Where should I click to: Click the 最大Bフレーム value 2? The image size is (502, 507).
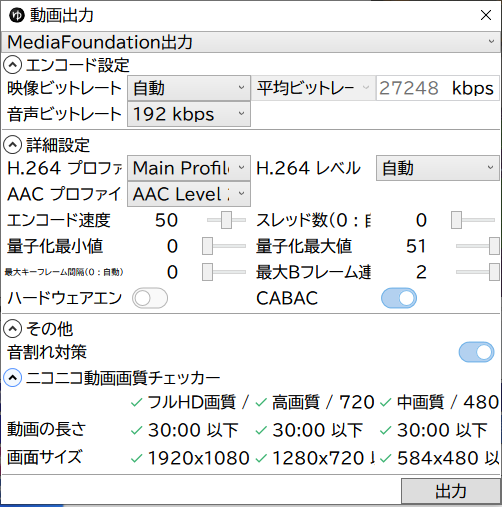point(421,272)
